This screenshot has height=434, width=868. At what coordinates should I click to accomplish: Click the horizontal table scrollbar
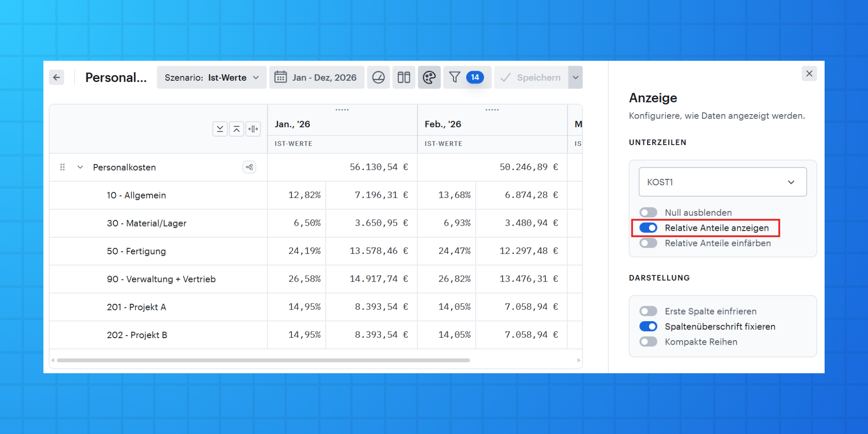tap(263, 360)
